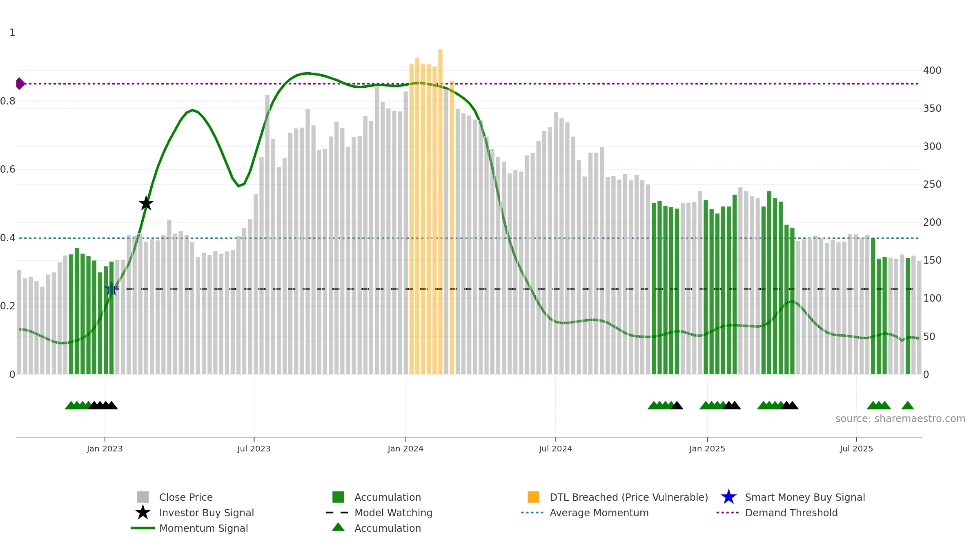Click the Smart Money Buy Signal legend star
The image size is (980, 551).
click(x=728, y=497)
